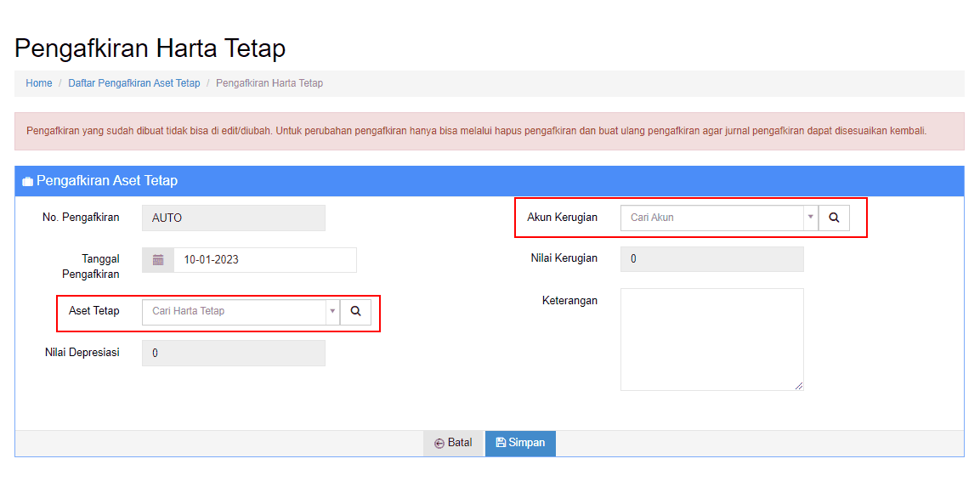This screenshot has height=487, width=980.
Task: Click the Batal button
Action: click(x=453, y=444)
